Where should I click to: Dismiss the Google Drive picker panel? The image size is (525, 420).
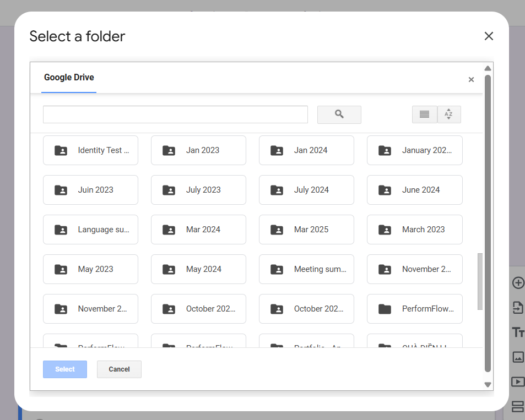(x=471, y=80)
